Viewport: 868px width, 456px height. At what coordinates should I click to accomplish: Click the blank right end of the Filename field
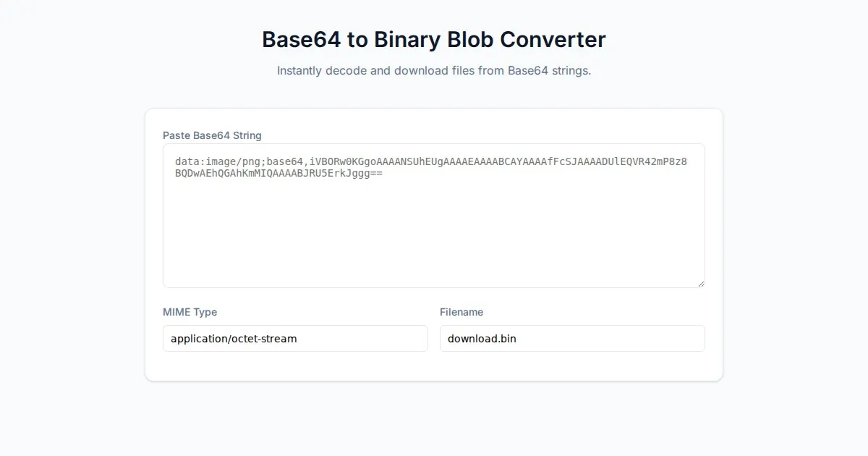665,338
